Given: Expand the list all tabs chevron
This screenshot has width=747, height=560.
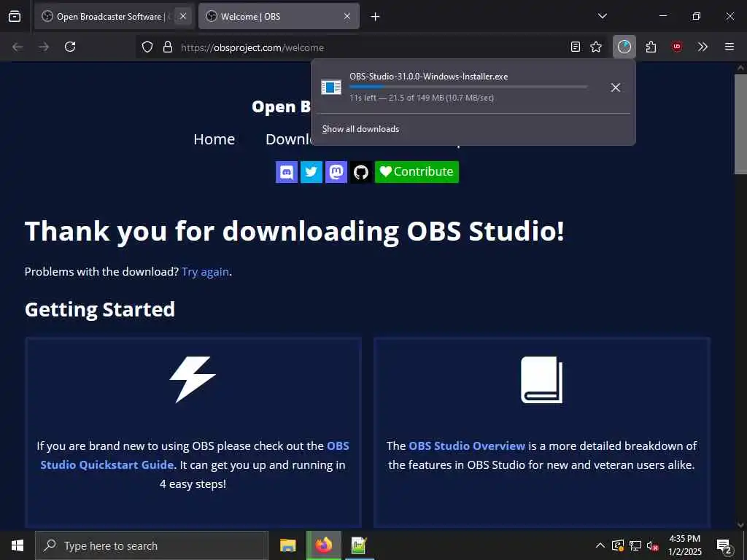Looking at the screenshot, I should point(603,16).
